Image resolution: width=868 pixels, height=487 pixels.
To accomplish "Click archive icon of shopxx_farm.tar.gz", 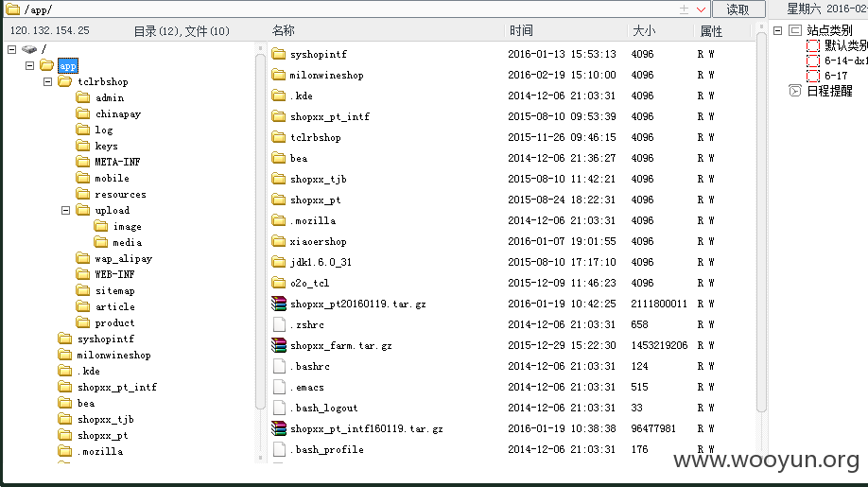I will (279, 345).
